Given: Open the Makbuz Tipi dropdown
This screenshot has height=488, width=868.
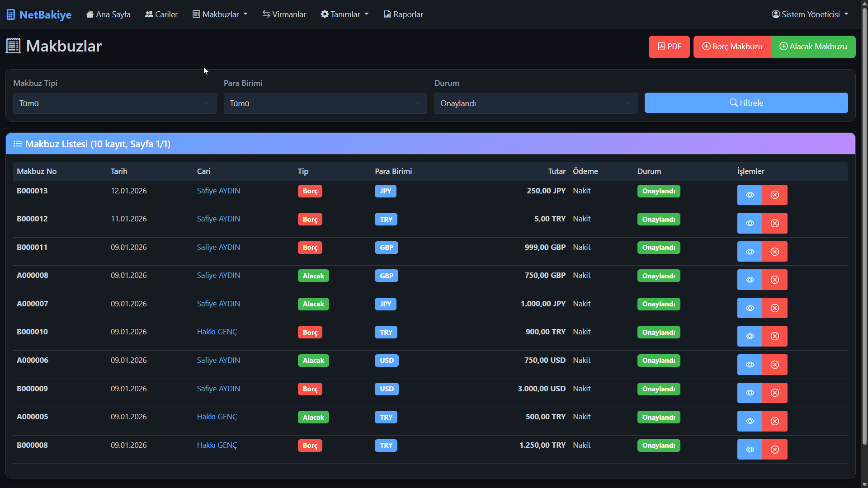Looking at the screenshot, I should pos(114,103).
